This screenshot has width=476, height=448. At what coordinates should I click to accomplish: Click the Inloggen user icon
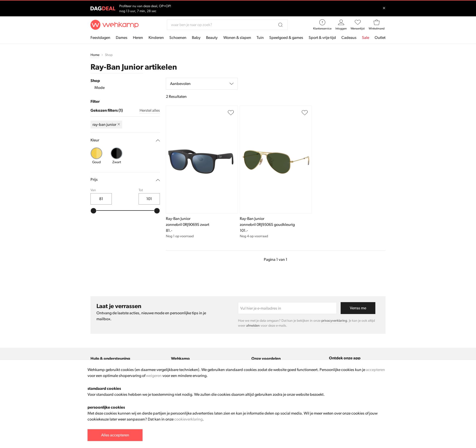click(341, 22)
